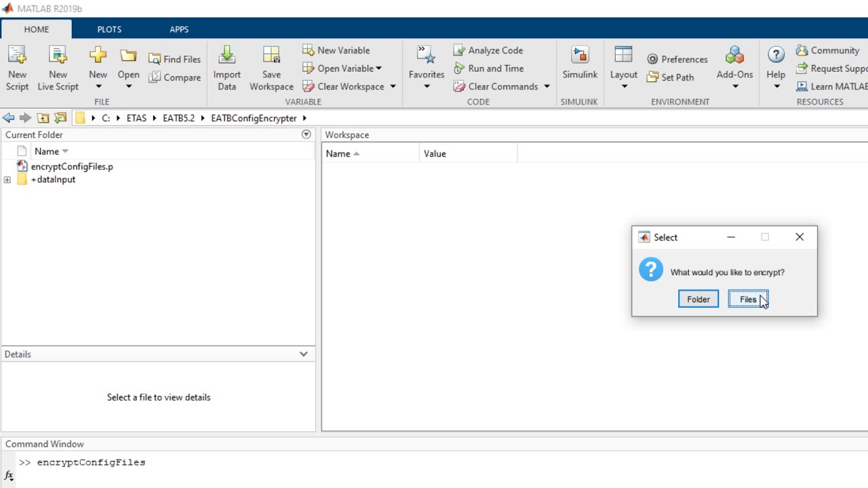Click EATB5.2 in the address path
This screenshot has height=488, width=868.
click(x=178, y=118)
